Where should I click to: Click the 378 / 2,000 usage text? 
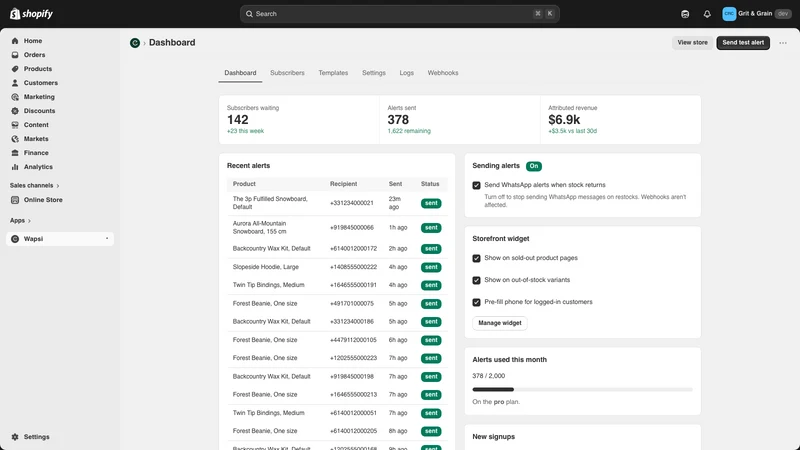(488, 376)
